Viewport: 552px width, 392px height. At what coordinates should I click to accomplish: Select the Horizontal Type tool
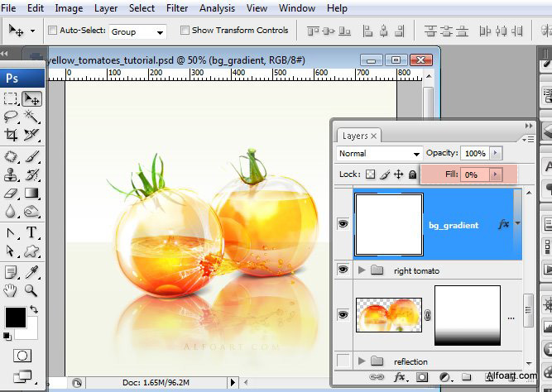(31, 232)
